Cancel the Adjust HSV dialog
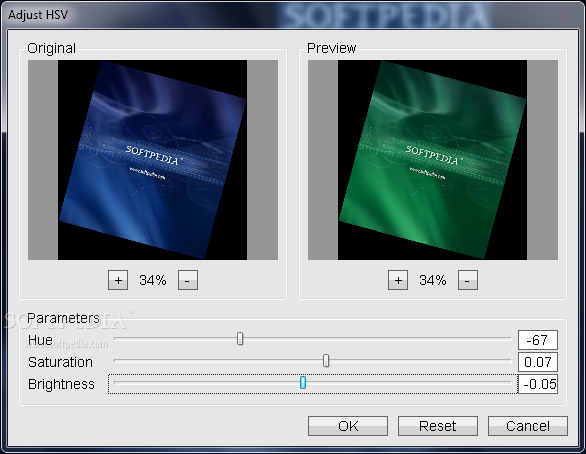The height and width of the screenshot is (454, 586). click(x=528, y=426)
